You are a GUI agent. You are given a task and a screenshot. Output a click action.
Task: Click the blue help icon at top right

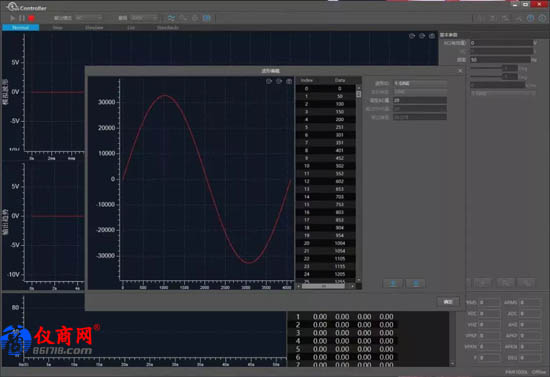(x=530, y=18)
